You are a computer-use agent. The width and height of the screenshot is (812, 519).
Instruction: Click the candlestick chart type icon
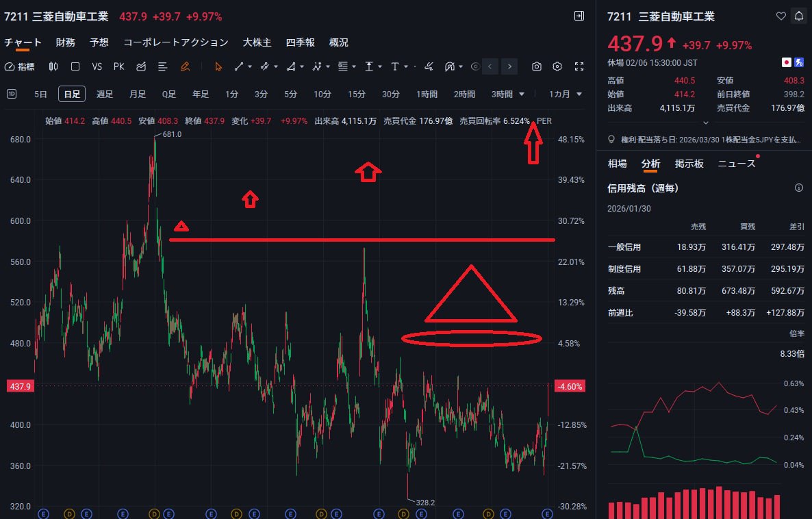(53, 67)
